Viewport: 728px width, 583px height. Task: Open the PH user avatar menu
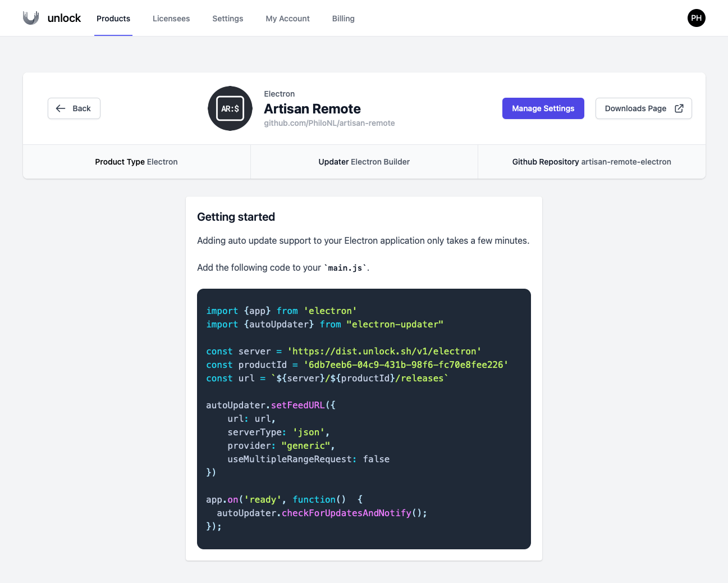point(696,18)
